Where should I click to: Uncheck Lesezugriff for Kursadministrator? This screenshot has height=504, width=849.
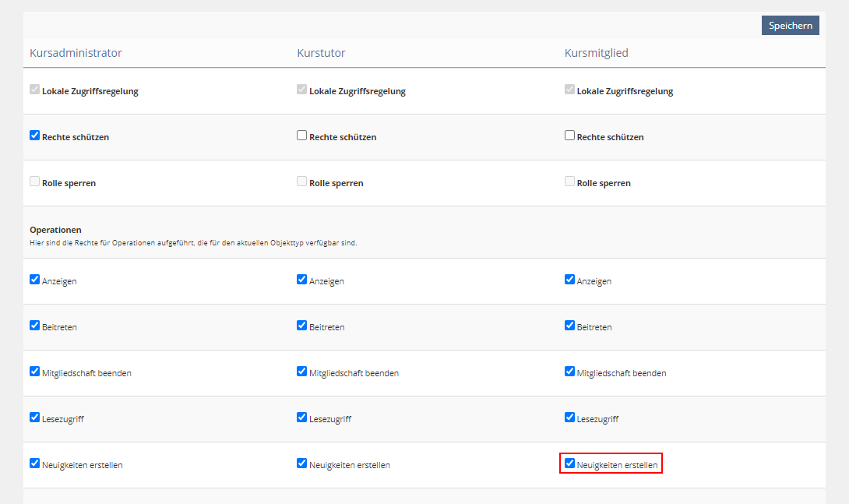pyautogui.click(x=34, y=418)
